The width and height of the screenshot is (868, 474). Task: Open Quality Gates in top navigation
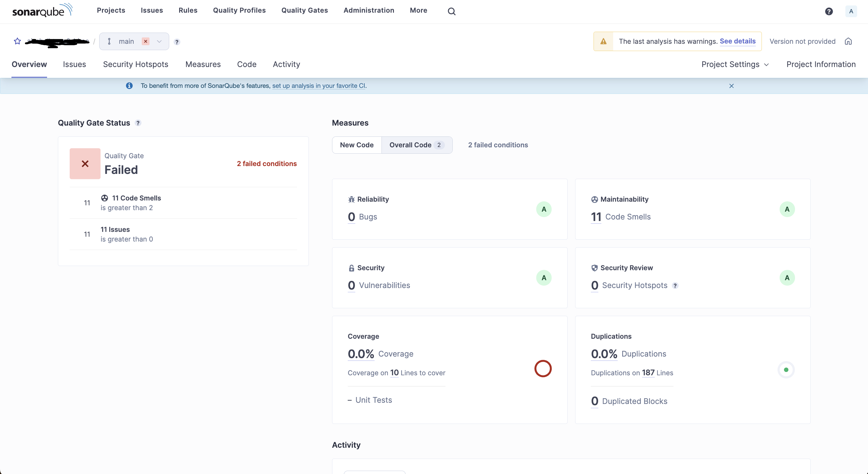[304, 11]
